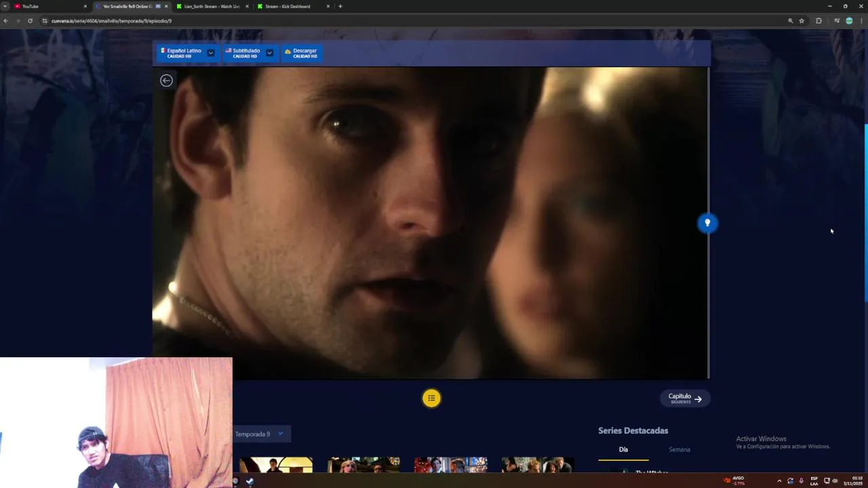Close the YouTube browser tab
Image resolution: width=868 pixels, height=488 pixels.
click(85, 6)
